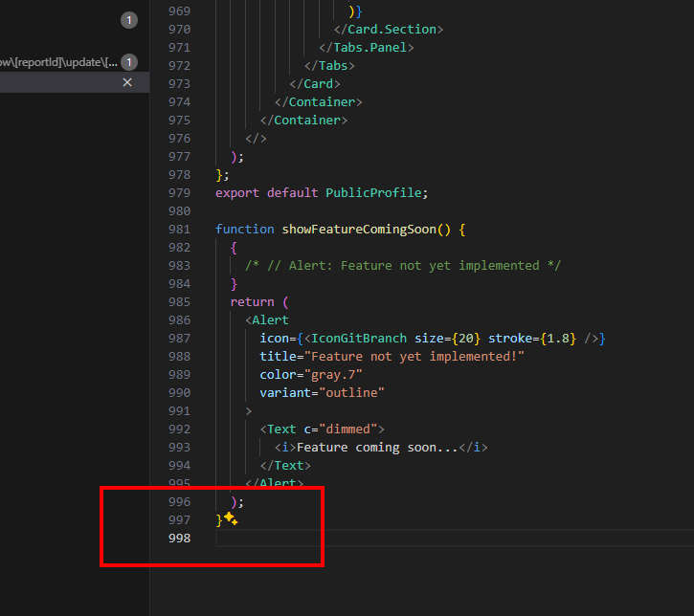
Task: Click line number 981 in the gutter
Action: pyautogui.click(x=179, y=229)
